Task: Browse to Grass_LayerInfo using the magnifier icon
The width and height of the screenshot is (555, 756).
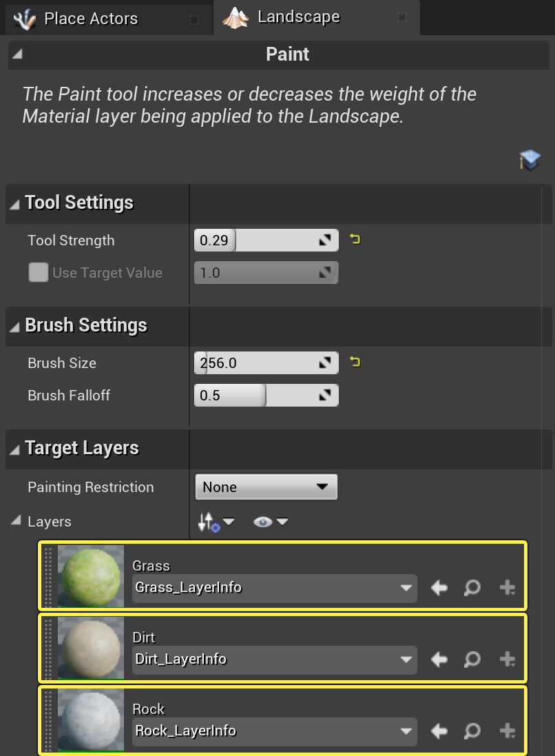Action: click(472, 588)
